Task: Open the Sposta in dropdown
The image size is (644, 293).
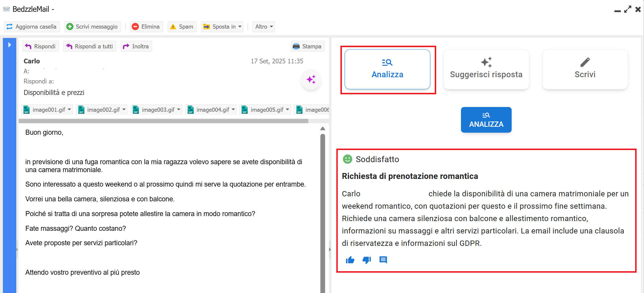Action: 222,27
